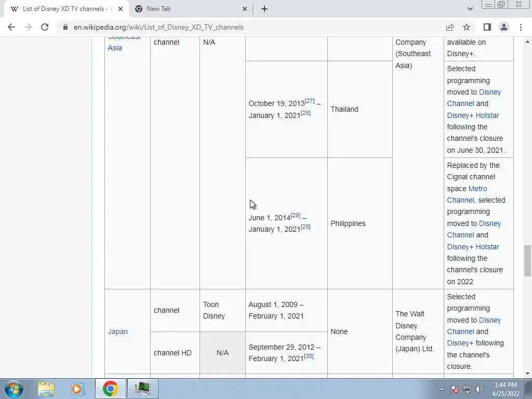The image size is (532, 399).
Task: Click the scrollbar up arrow
Action: 527,42
